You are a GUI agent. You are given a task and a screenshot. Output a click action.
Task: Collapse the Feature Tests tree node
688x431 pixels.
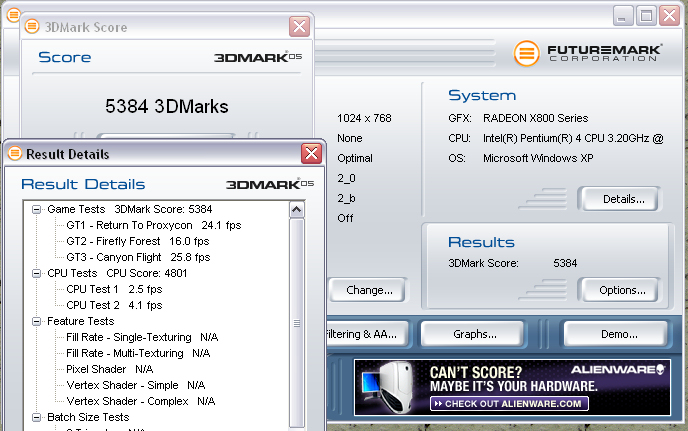click(x=36, y=321)
